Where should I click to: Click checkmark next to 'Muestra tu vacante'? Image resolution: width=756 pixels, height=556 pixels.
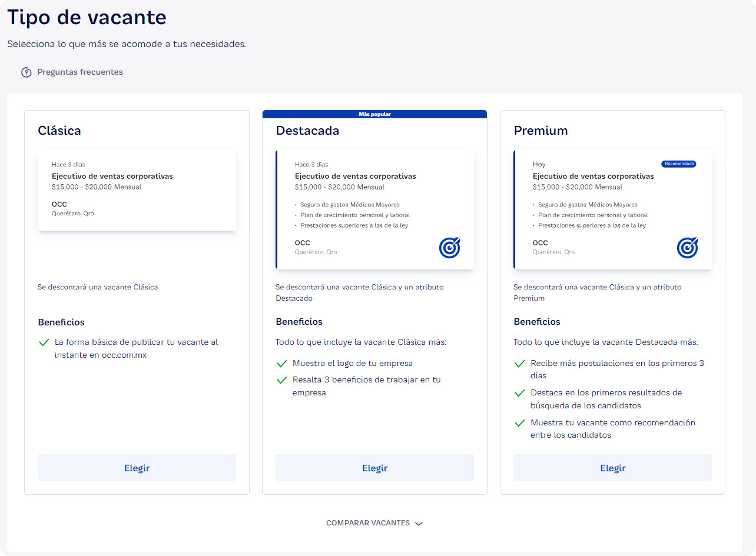pyautogui.click(x=519, y=423)
